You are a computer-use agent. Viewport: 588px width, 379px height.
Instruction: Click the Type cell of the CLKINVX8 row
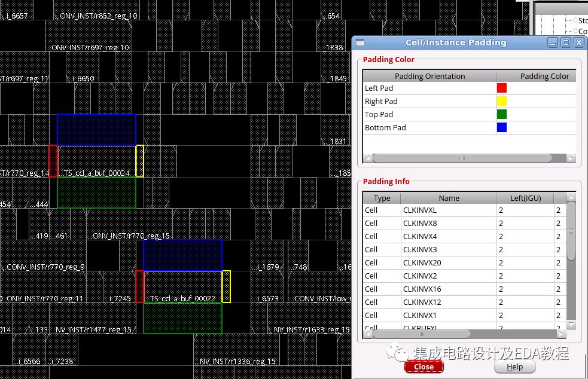point(382,223)
